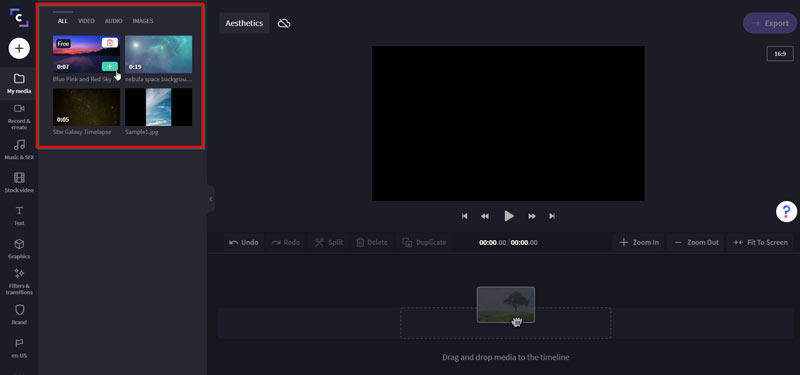The height and width of the screenshot is (375, 800).
Task: Click Redo in the timeline toolbar
Action: (x=286, y=242)
